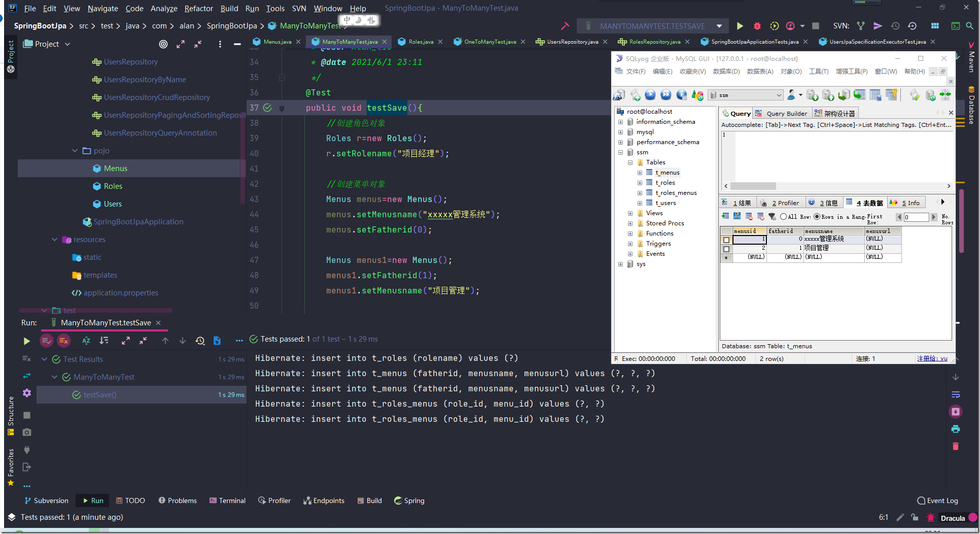Click the Debug bug icon
This screenshot has width=980, height=534.
[757, 26]
